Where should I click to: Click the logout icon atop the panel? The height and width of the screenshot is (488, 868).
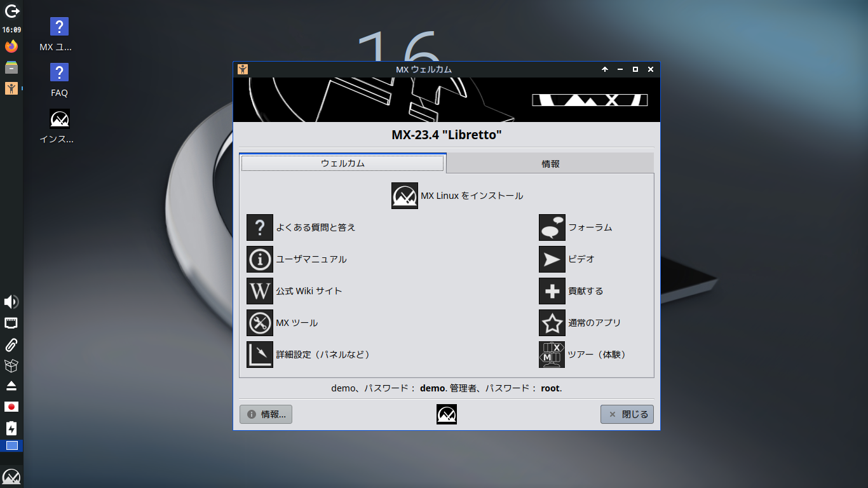click(11, 11)
